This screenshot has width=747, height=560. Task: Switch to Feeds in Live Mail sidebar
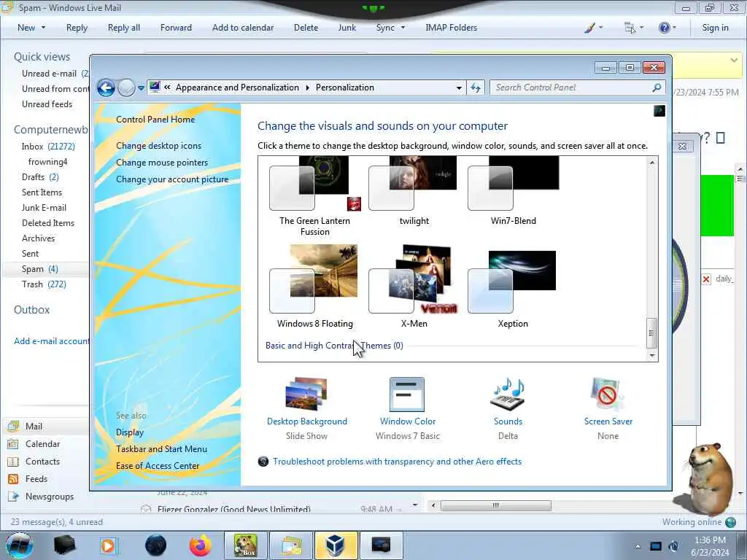tap(36, 479)
